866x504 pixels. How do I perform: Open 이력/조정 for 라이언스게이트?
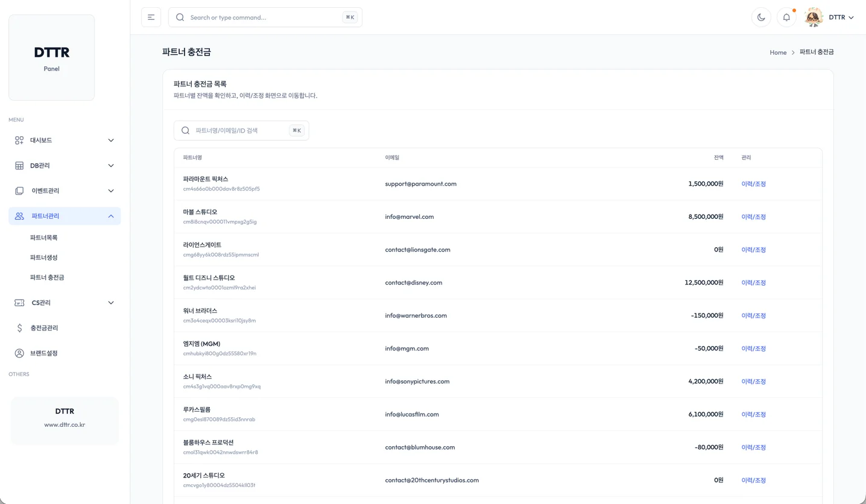pyautogui.click(x=753, y=250)
